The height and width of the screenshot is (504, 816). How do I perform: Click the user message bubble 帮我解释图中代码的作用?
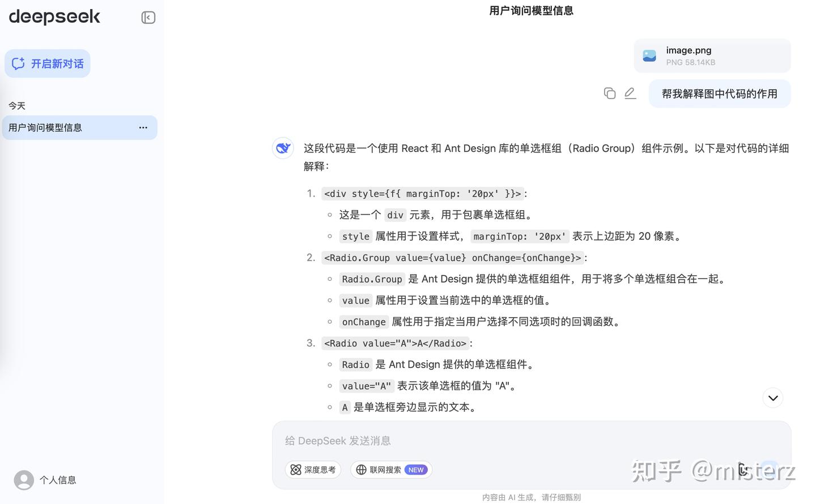720,94
